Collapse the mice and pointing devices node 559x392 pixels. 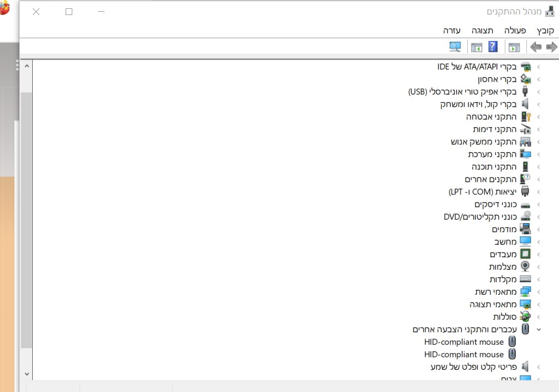coord(538,330)
